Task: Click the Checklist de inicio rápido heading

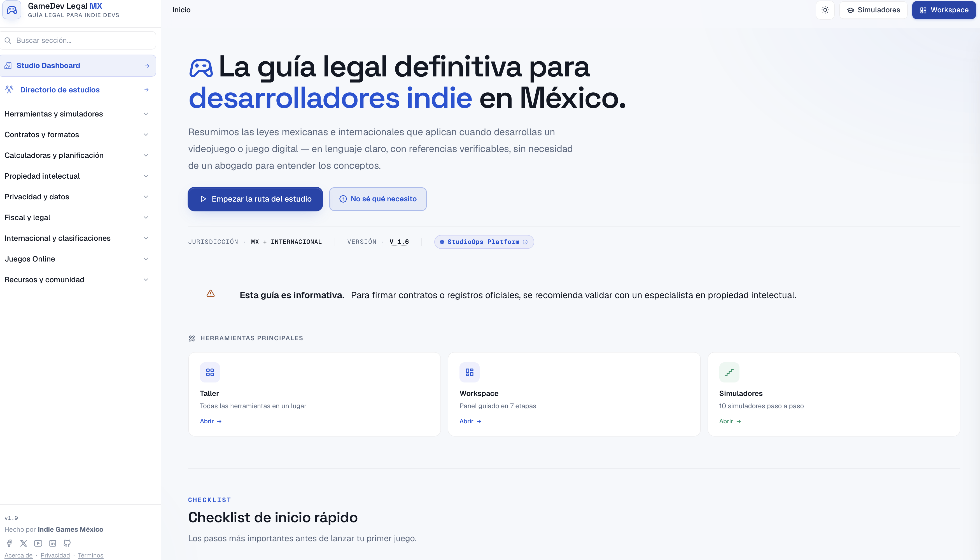Action: pos(273,518)
